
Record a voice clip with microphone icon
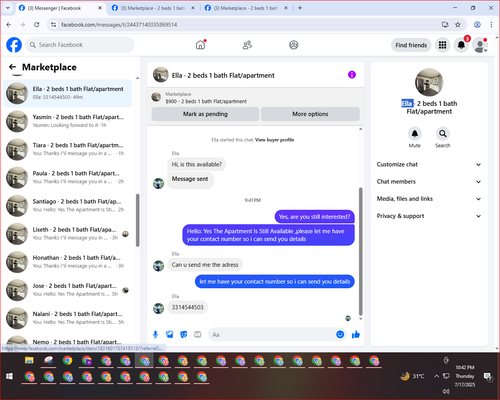coord(155,334)
